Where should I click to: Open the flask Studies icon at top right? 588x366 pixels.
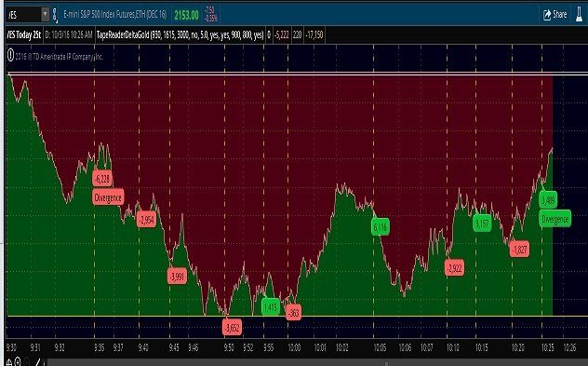click(x=580, y=15)
